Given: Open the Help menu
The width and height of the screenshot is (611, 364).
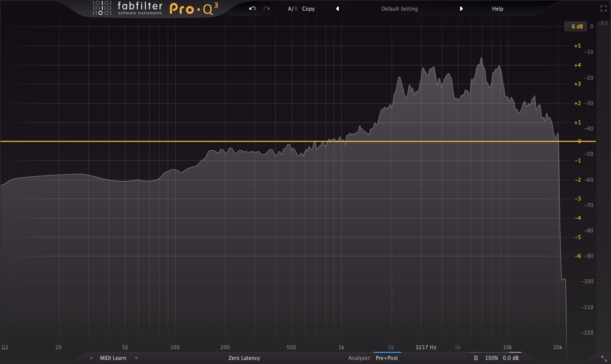Looking at the screenshot, I should [x=498, y=9].
